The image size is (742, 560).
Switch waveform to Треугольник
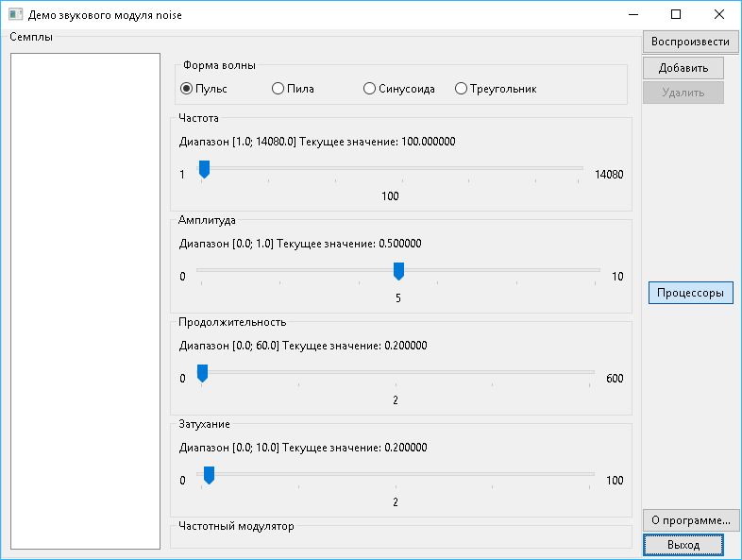(461, 89)
